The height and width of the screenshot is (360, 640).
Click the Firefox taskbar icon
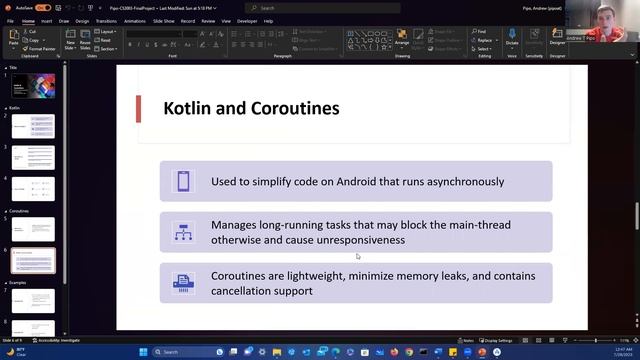[x=394, y=352]
